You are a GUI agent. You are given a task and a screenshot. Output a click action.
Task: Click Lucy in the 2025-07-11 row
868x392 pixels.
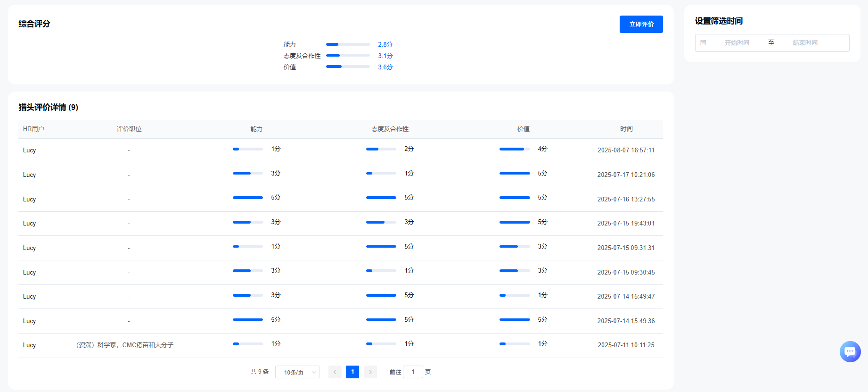click(x=30, y=345)
